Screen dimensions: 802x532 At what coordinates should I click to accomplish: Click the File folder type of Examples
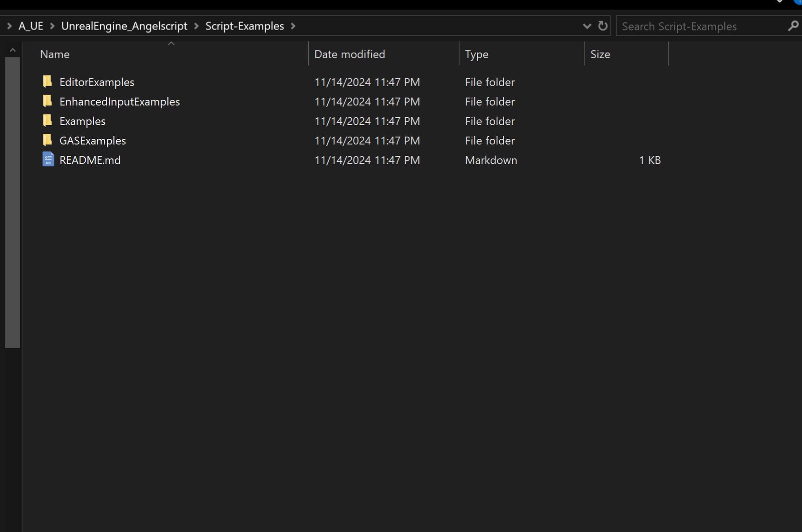[490, 121]
